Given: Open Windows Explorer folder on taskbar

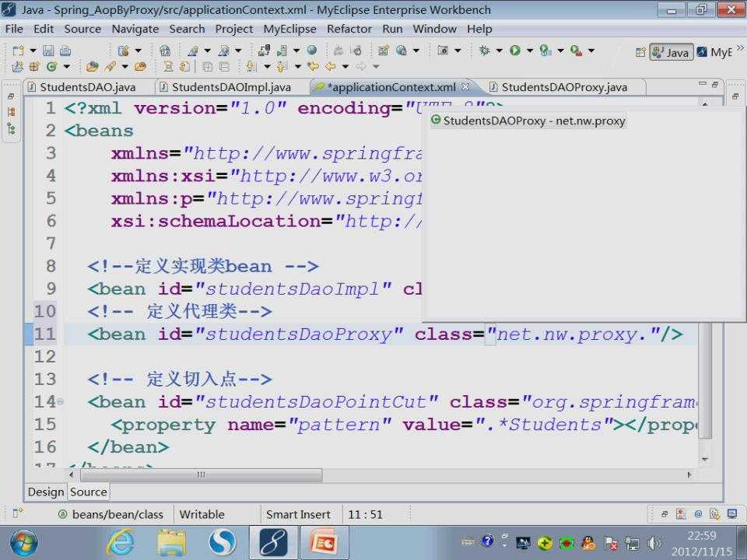Looking at the screenshot, I should (x=171, y=542).
